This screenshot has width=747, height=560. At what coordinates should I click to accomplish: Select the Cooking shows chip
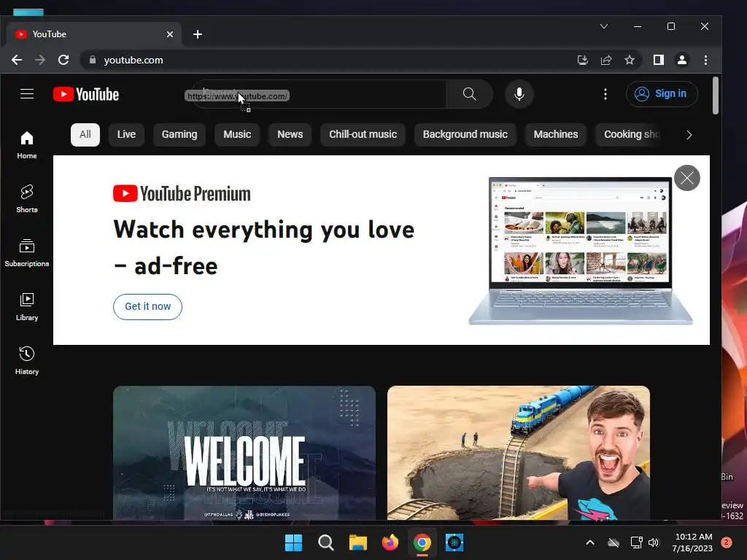click(629, 135)
